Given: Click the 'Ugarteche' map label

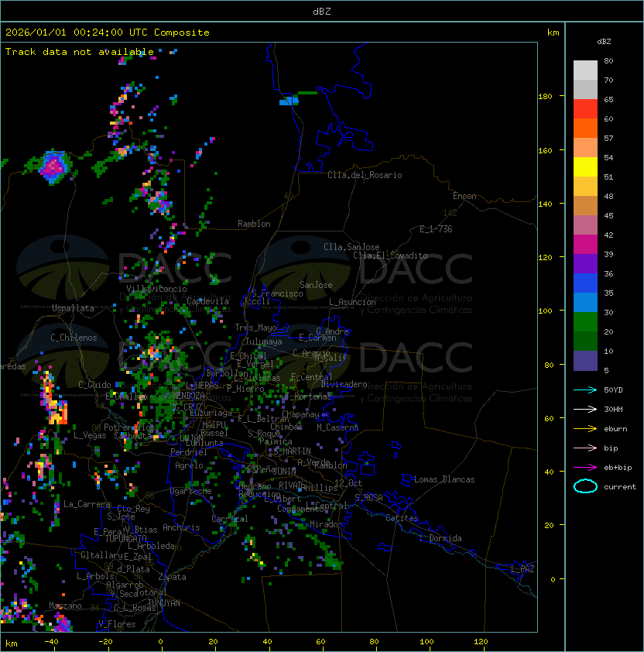Looking at the screenshot, I should click(x=191, y=491).
